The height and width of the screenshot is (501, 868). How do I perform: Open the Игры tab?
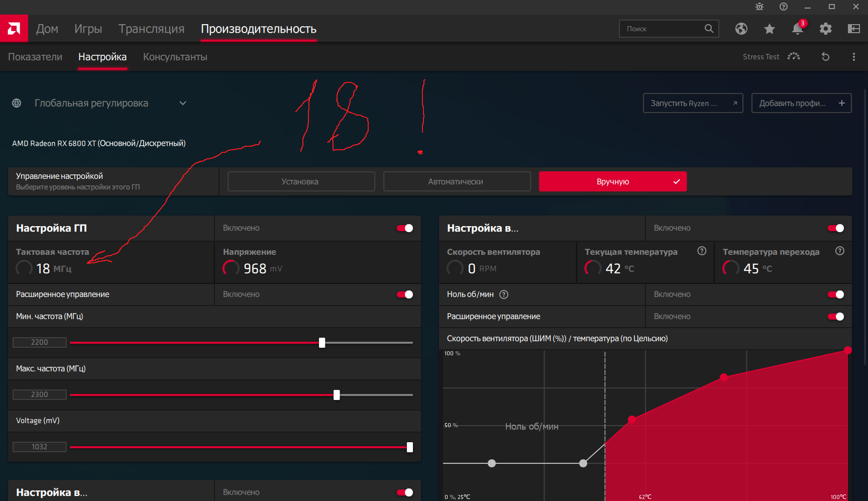tap(88, 29)
